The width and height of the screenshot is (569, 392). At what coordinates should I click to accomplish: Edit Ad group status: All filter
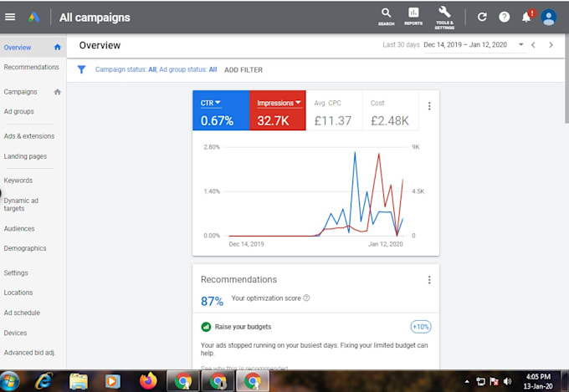coord(188,69)
